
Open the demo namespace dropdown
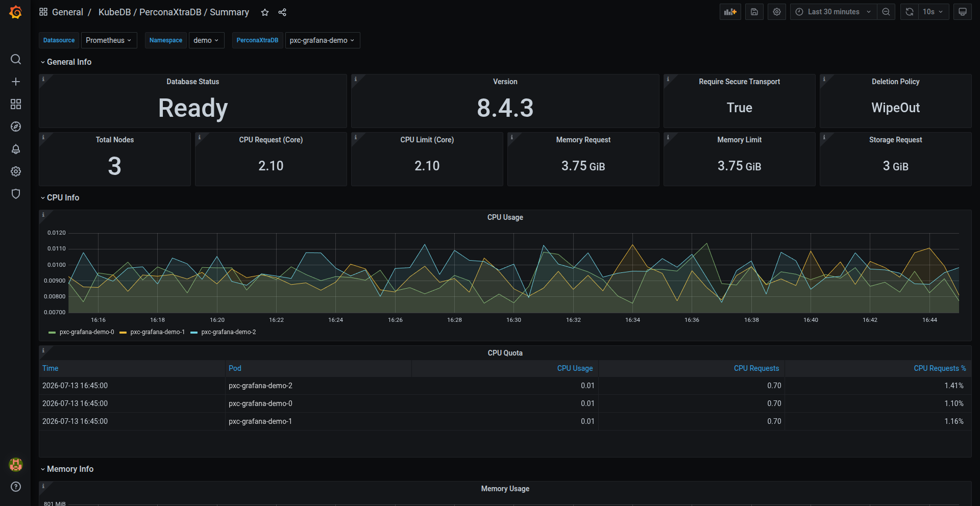tap(206, 40)
